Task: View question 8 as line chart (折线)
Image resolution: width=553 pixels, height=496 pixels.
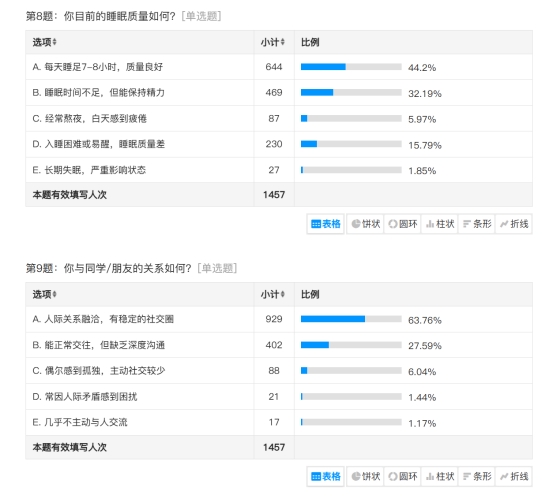Action: pyautogui.click(x=514, y=224)
